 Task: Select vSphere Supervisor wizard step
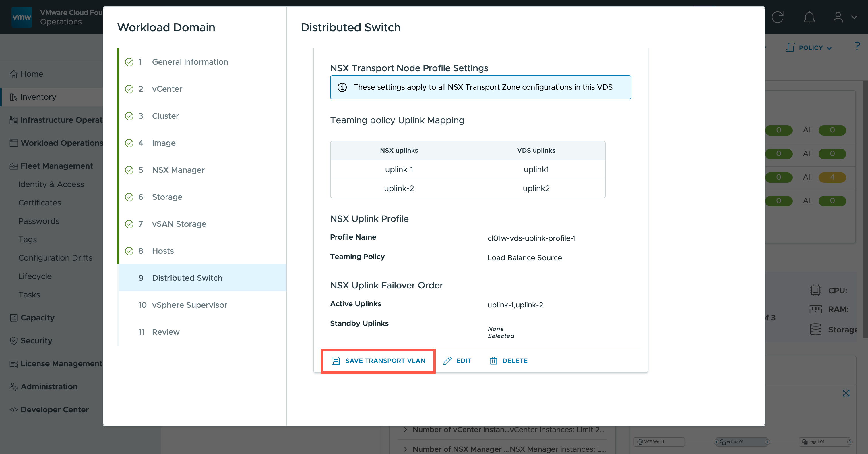pos(189,305)
